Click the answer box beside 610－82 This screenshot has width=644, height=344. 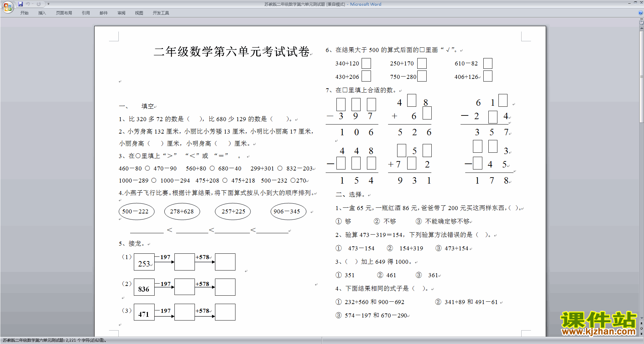(x=488, y=63)
